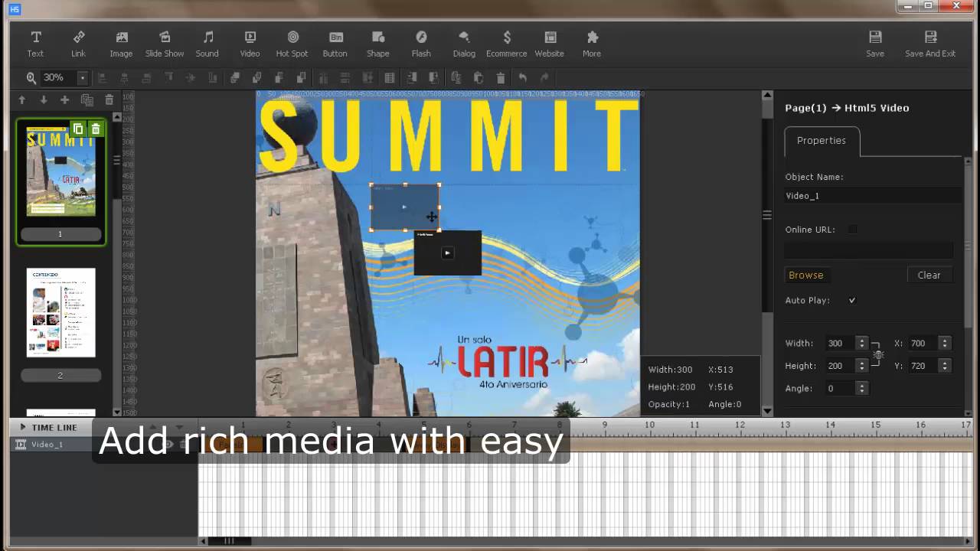Move page down in page list

click(44, 100)
